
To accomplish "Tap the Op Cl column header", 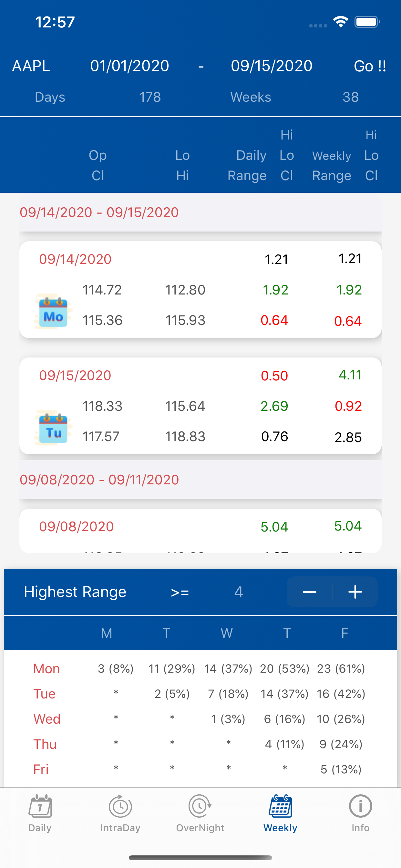I will [98, 165].
